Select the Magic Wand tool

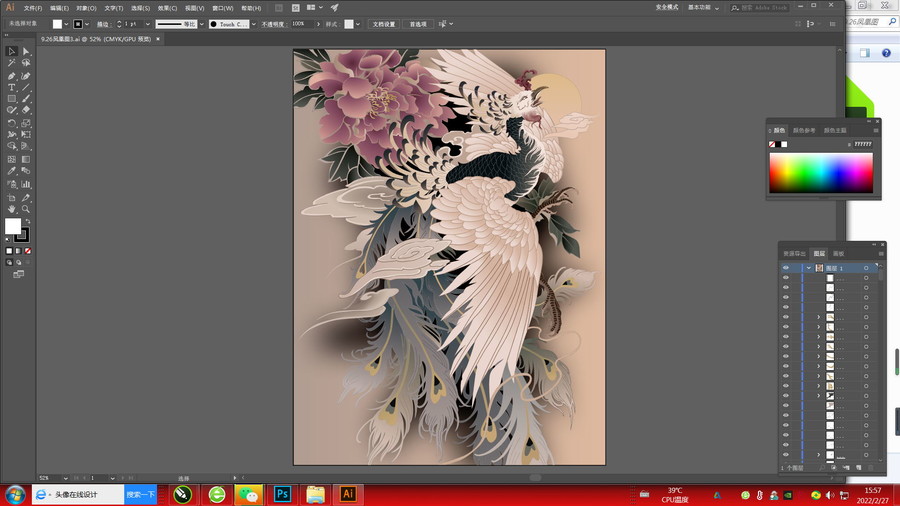coord(11,63)
